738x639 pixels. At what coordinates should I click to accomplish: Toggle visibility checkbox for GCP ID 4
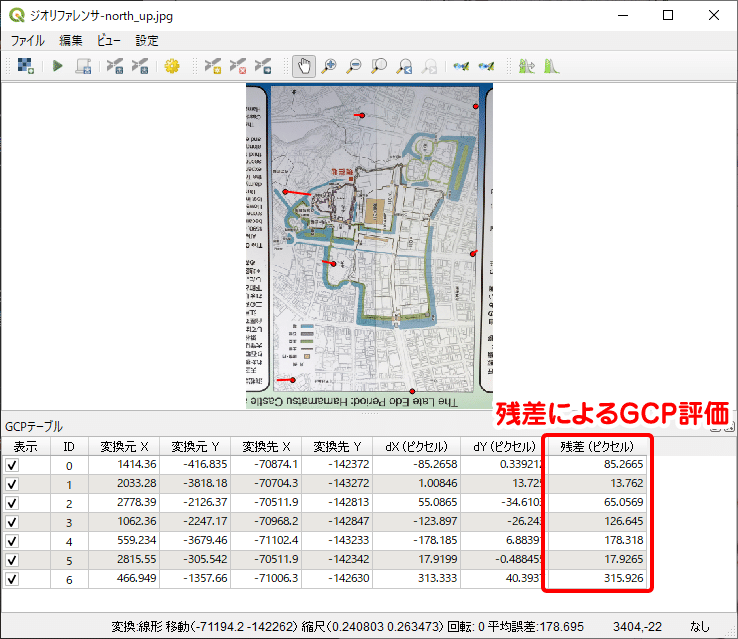click(12, 541)
